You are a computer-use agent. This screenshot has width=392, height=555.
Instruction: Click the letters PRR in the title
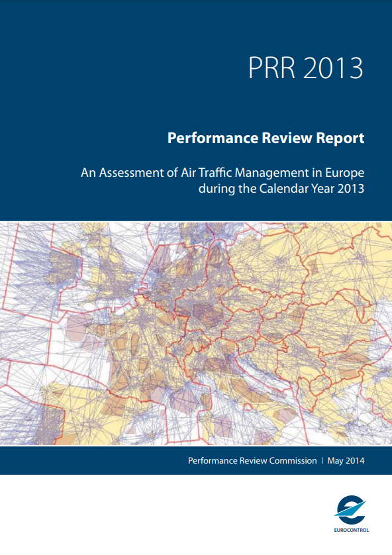[x=271, y=68]
